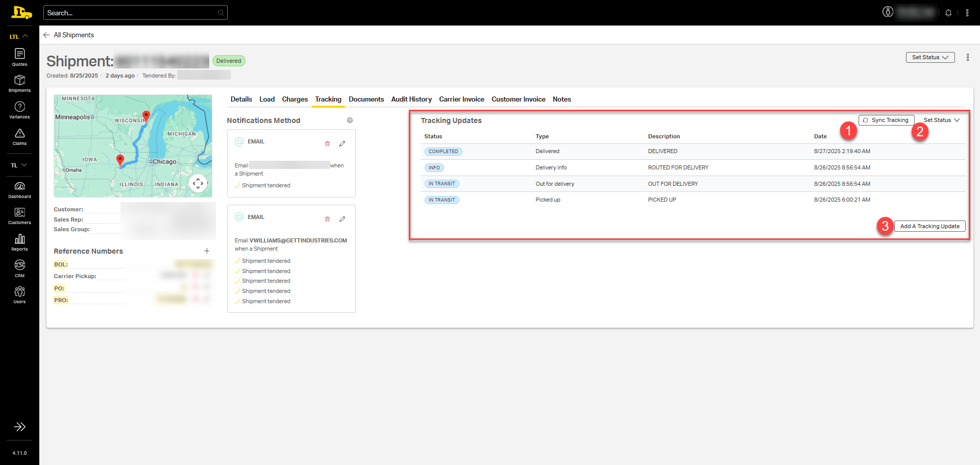The height and width of the screenshot is (465, 980).
Task: Open Set Status dropdown in Tracking Updates
Action: [941, 120]
